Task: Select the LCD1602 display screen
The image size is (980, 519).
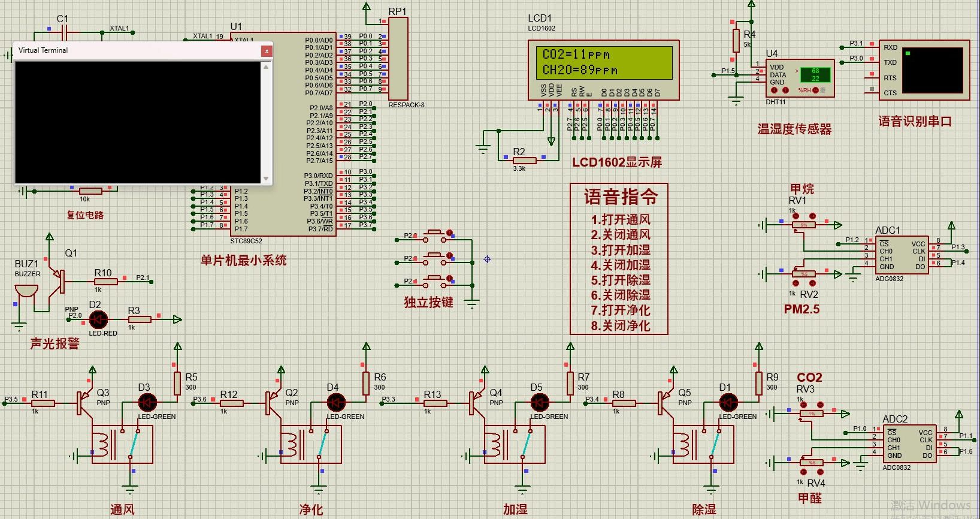Action: (x=604, y=62)
